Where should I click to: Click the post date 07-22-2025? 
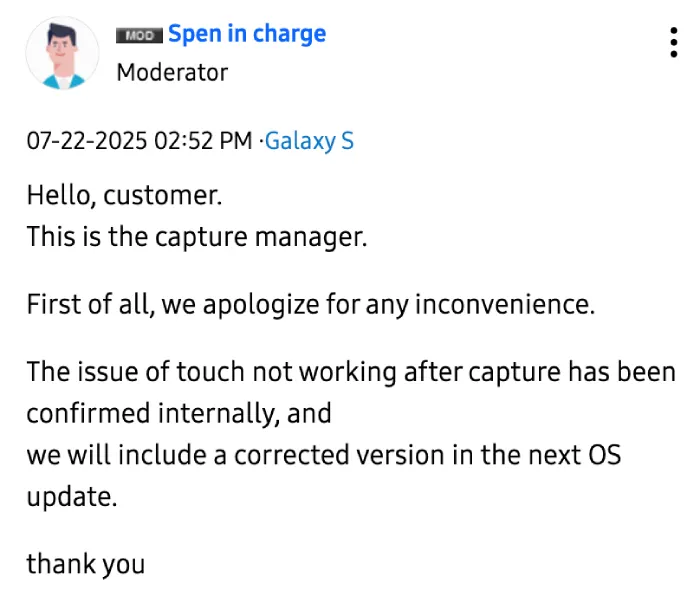point(87,141)
